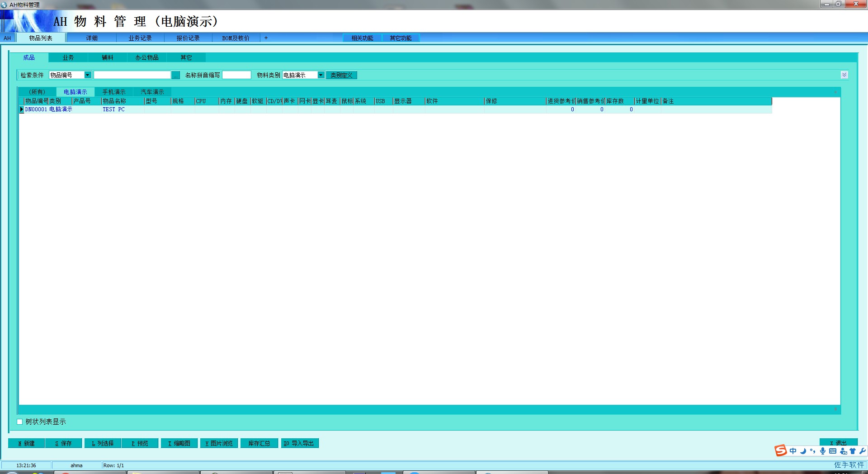Click the 类别定义 button
The height and width of the screenshot is (474, 868).
point(341,75)
